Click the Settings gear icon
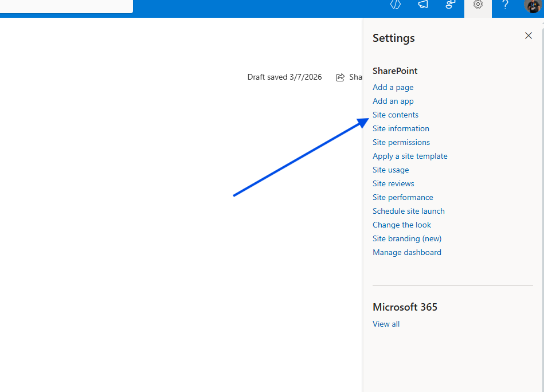Viewport: 544px width, 392px height. click(478, 5)
